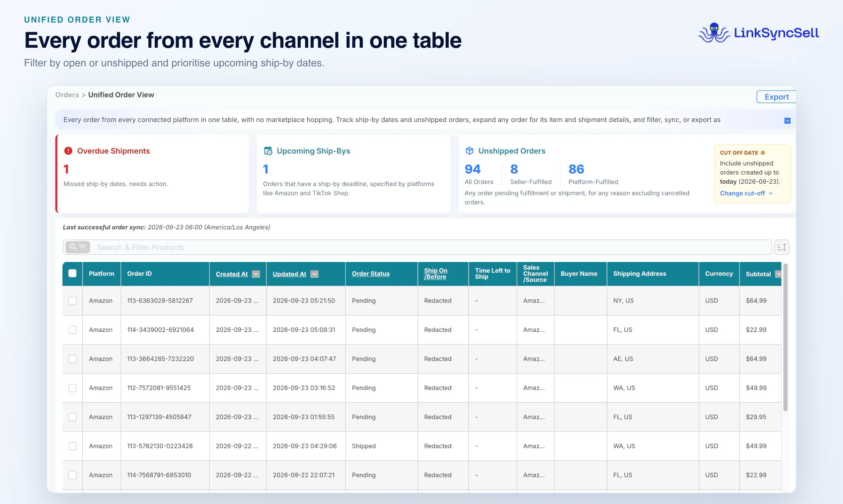This screenshot has height=504, width=843.
Task: Select order 113-1297139-4505847 checkbox
Action: (x=72, y=417)
